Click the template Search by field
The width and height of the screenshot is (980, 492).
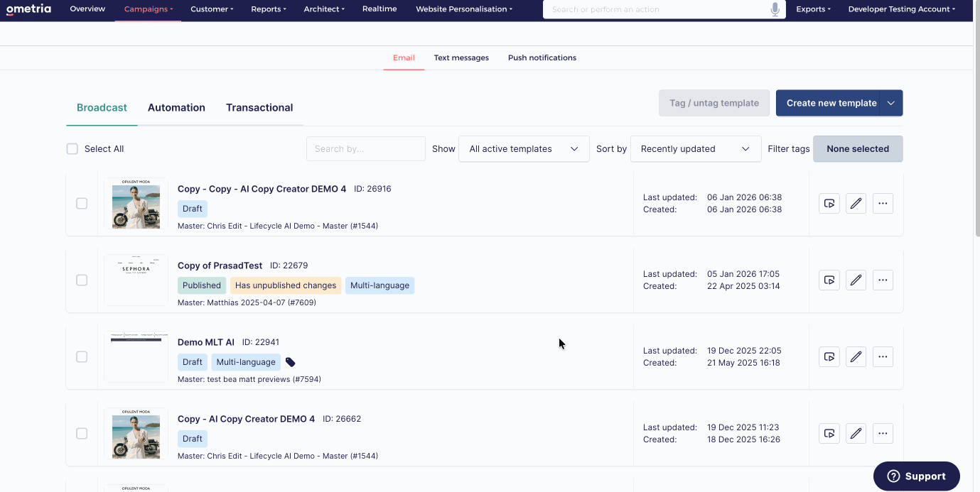(x=366, y=148)
